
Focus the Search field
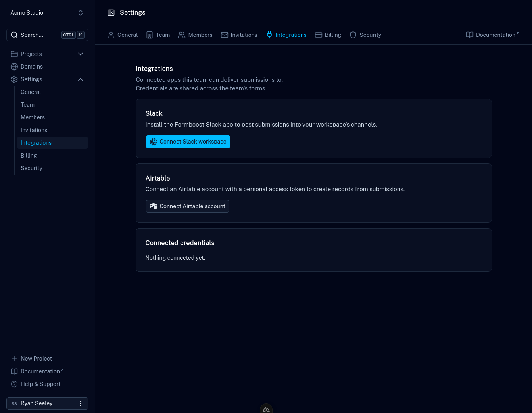47,35
